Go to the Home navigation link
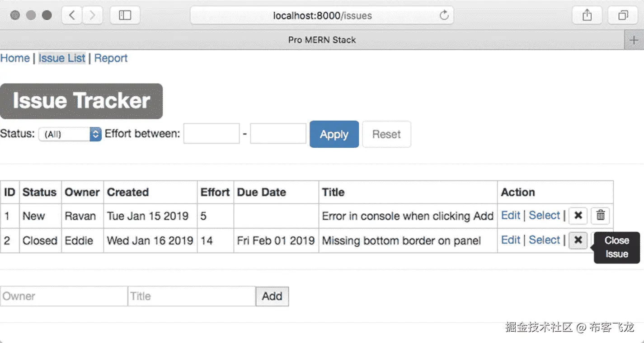The image size is (644, 343). coord(15,58)
